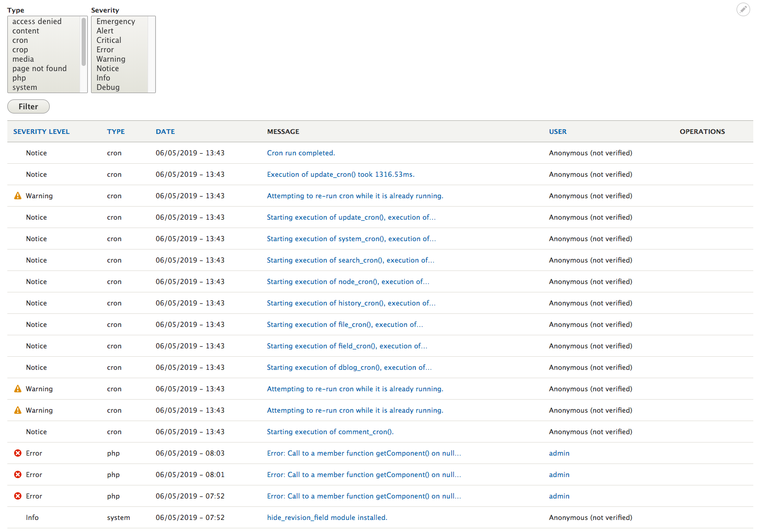Open the "Execution of update_cron() took 1316.53ms." message
758x532 pixels.
341,174
